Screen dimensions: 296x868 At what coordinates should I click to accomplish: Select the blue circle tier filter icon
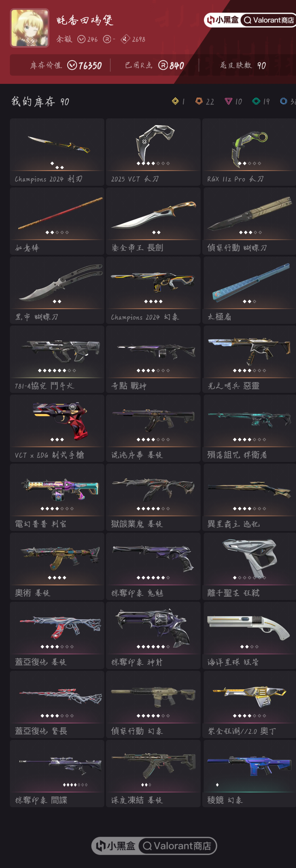coord(283,101)
